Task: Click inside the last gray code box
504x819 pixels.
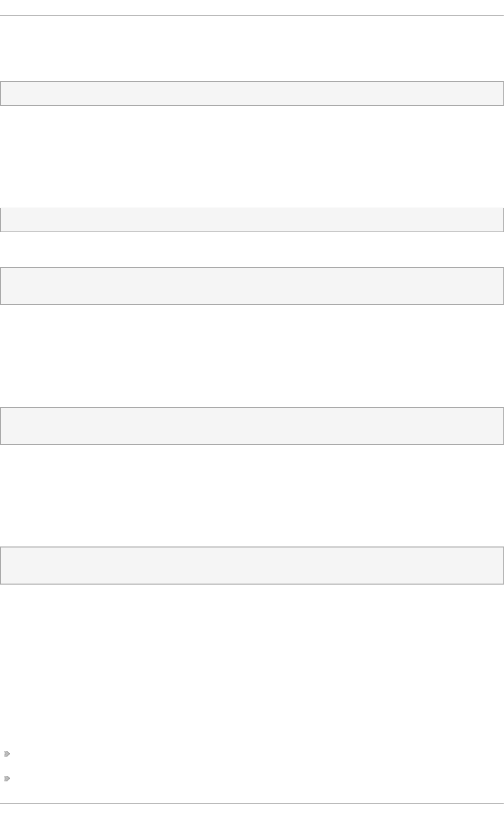Action: click(252, 566)
